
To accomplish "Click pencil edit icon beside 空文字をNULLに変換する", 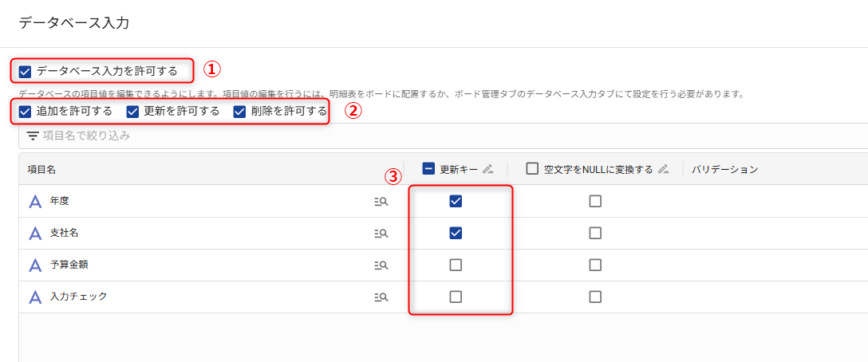I will (x=662, y=169).
